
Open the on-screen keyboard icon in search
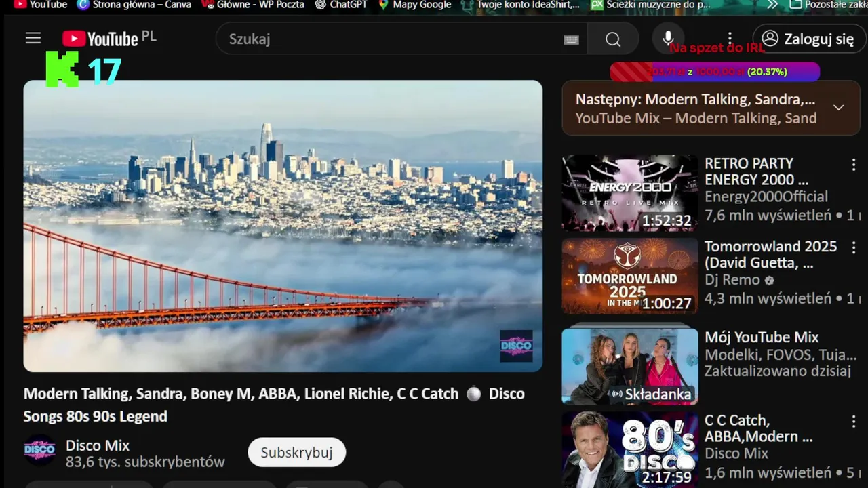pyautogui.click(x=572, y=40)
